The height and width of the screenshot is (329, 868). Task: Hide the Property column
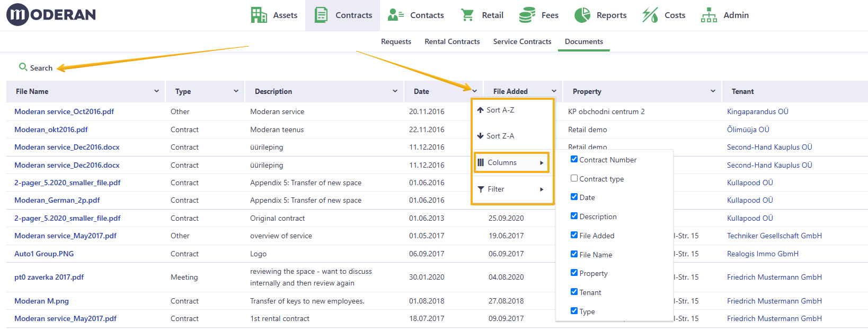point(574,273)
